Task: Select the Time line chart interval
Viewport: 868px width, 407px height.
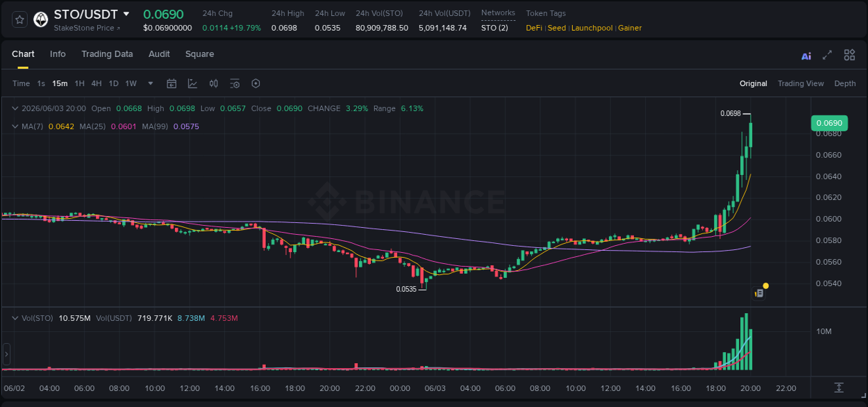Action: (x=21, y=83)
